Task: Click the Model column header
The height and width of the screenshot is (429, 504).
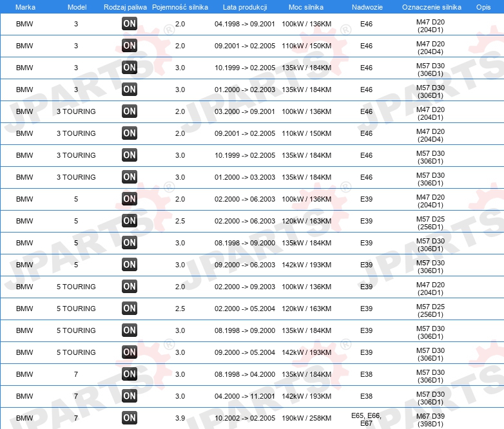Action: [77, 7]
